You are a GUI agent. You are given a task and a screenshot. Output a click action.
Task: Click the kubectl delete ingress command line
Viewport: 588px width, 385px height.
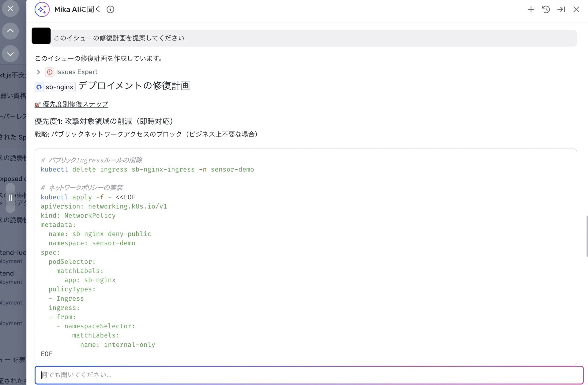(x=147, y=169)
